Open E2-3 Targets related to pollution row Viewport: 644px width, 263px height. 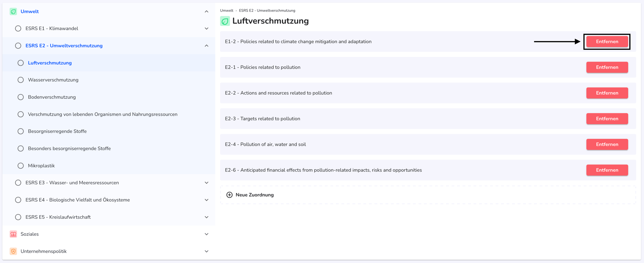428,119
